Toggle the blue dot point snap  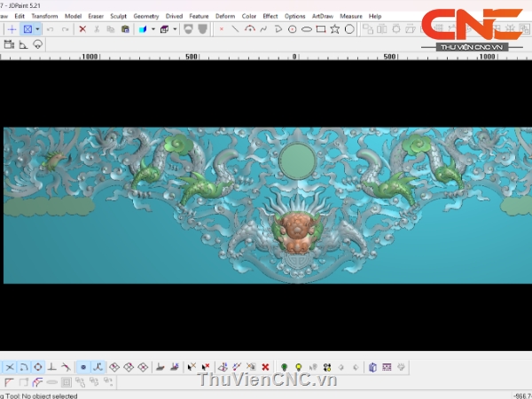click(x=82, y=367)
